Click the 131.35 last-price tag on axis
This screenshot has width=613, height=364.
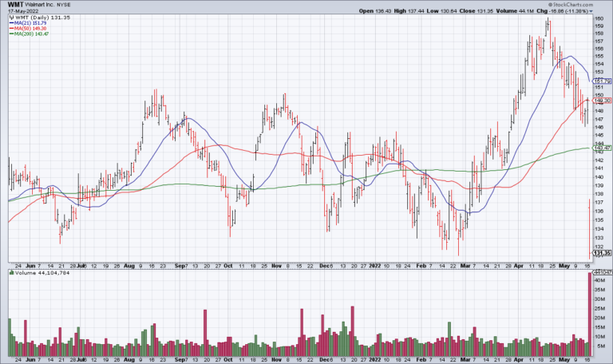coord(602,253)
